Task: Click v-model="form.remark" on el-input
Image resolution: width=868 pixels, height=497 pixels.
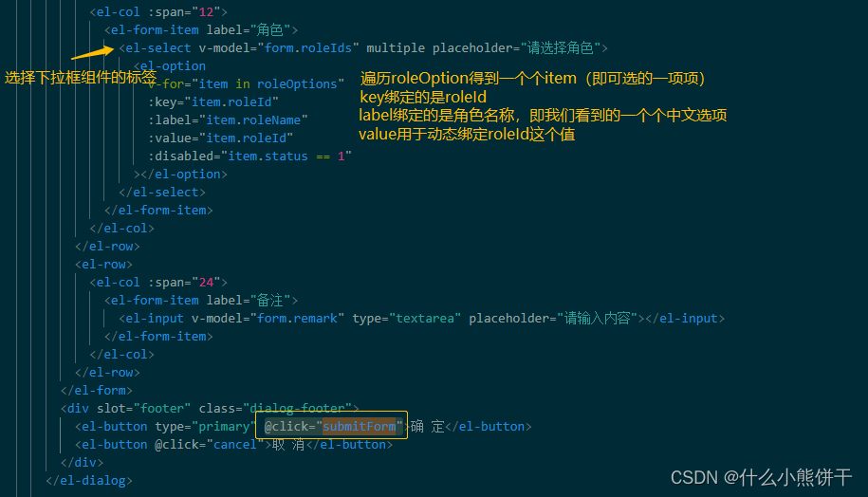Action: pos(268,319)
